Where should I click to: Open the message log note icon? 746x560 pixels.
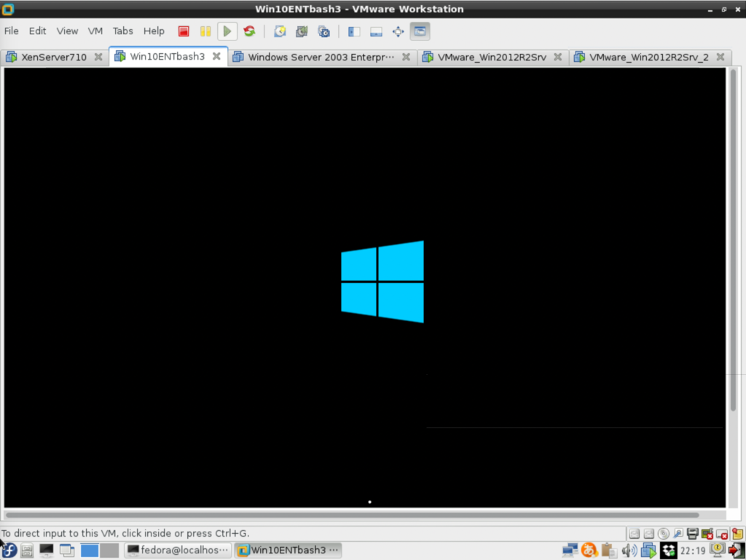point(737,533)
